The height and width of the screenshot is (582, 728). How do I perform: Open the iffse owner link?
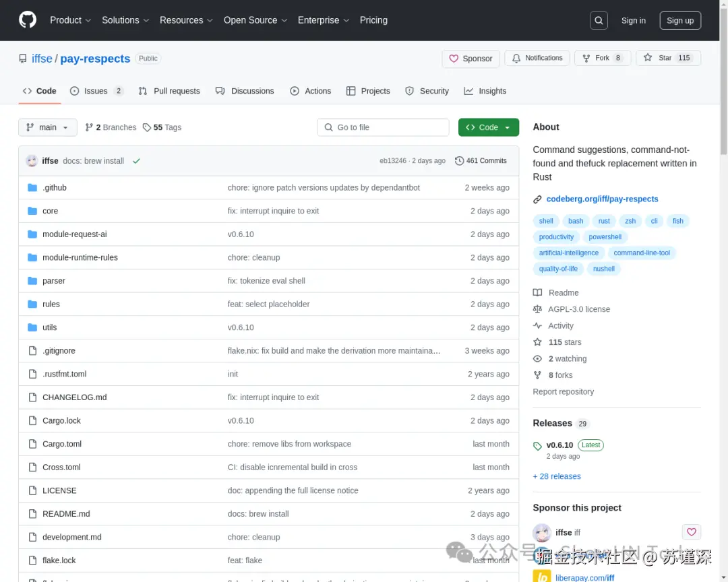42,59
